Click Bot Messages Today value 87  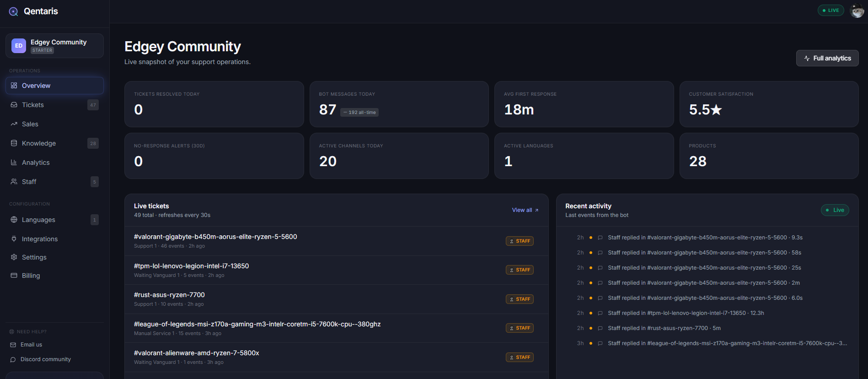click(x=327, y=110)
